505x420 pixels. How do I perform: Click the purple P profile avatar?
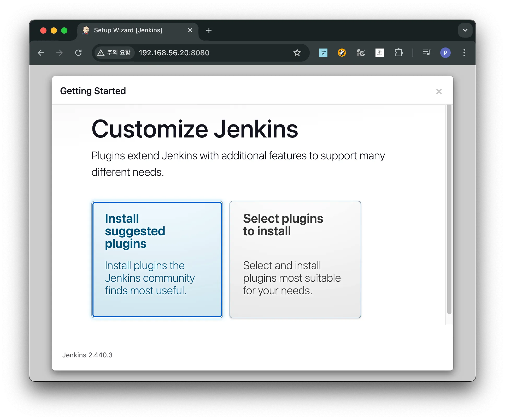click(x=445, y=53)
